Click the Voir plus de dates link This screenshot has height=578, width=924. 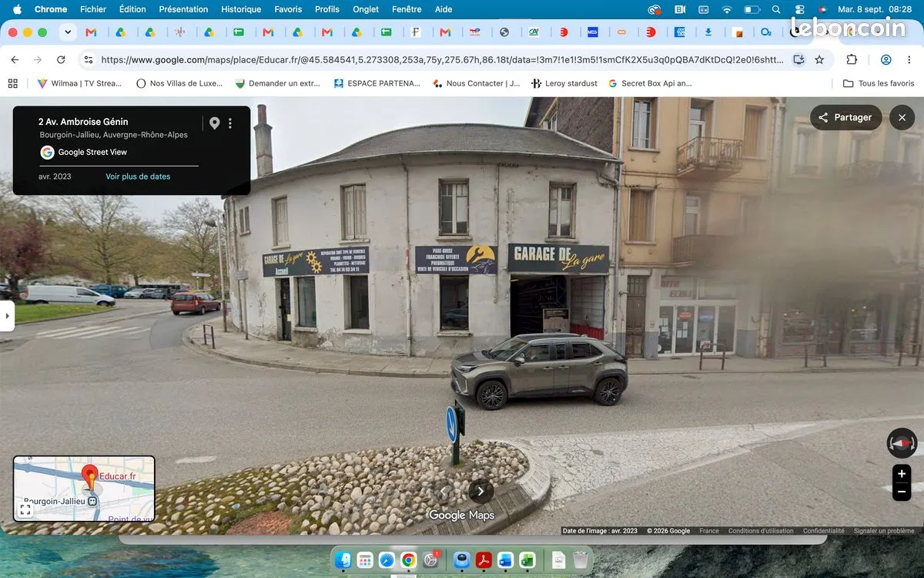[138, 176]
